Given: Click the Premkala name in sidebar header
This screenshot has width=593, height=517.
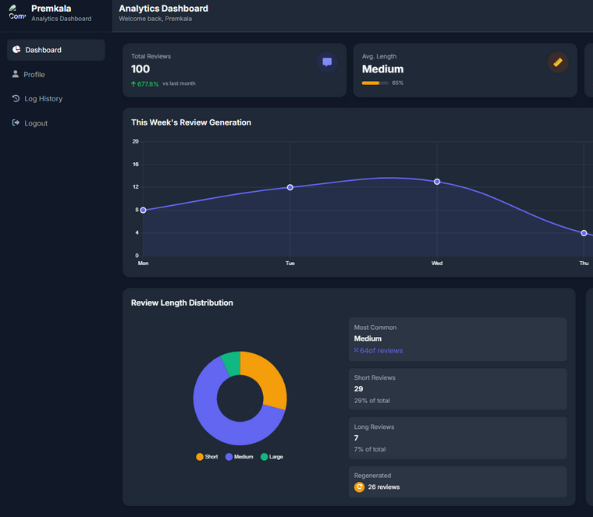Looking at the screenshot, I should click(x=51, y=9).
